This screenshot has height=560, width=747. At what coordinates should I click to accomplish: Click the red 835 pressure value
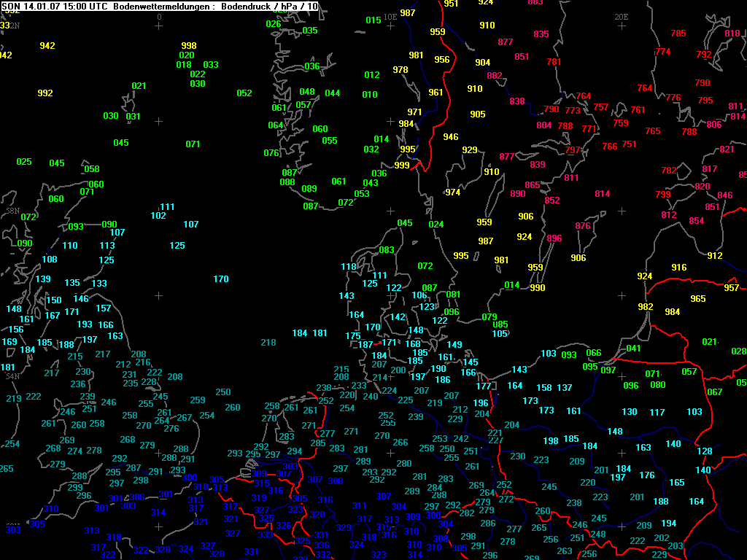coord(541,34)
